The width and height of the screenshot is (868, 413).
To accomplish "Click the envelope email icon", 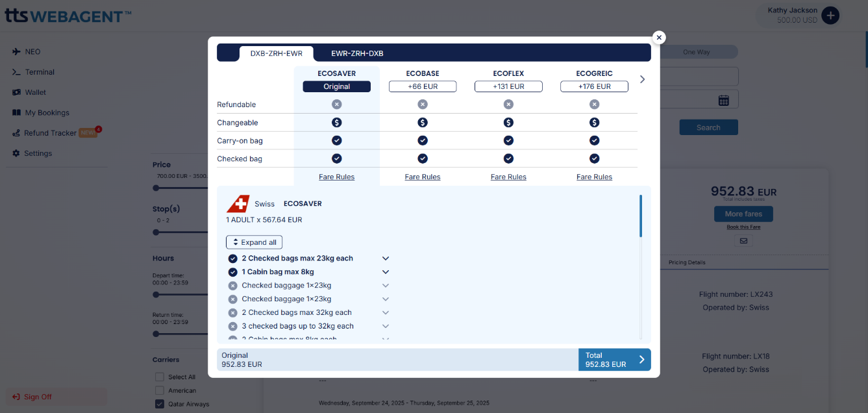I will [x=743, y=241].
